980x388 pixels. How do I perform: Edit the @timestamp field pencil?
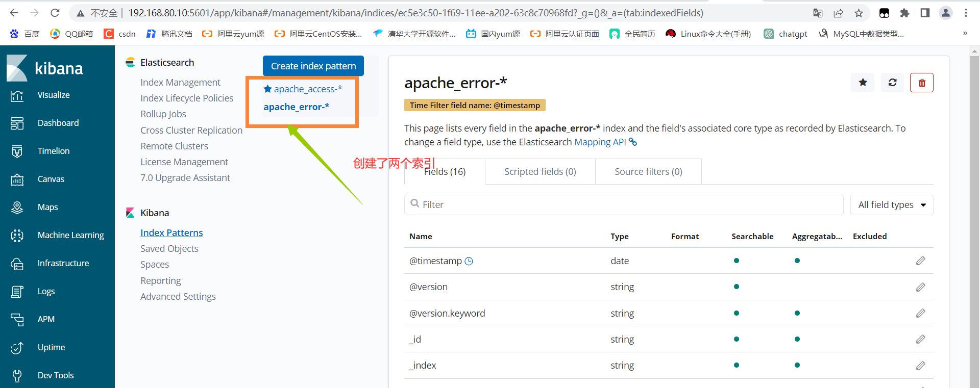920,261
